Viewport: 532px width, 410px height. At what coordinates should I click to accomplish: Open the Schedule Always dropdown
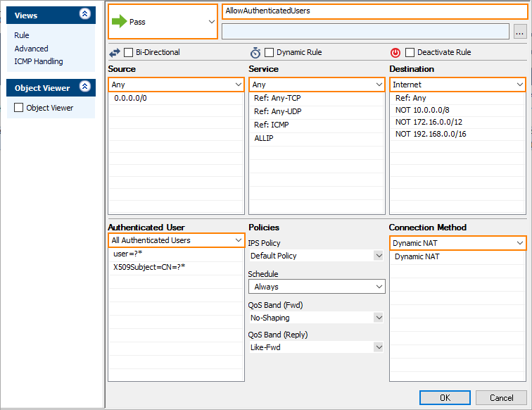coord(317,287)
